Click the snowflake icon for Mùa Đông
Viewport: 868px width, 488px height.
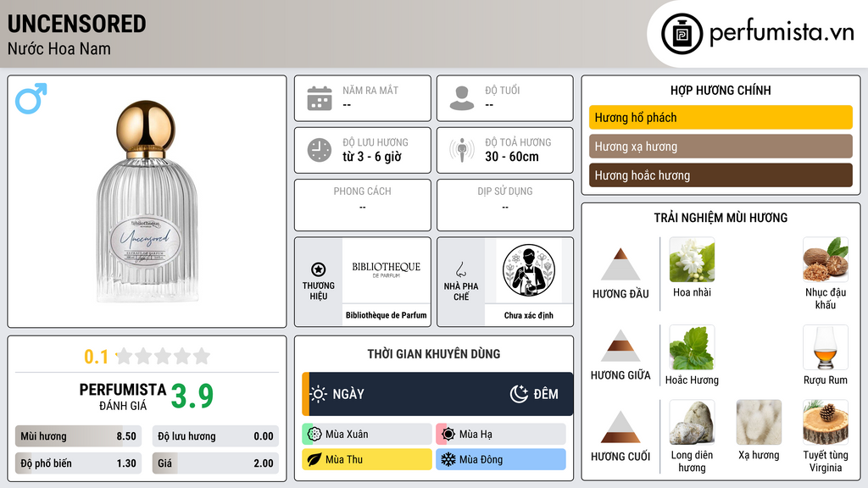coord(448,459)
